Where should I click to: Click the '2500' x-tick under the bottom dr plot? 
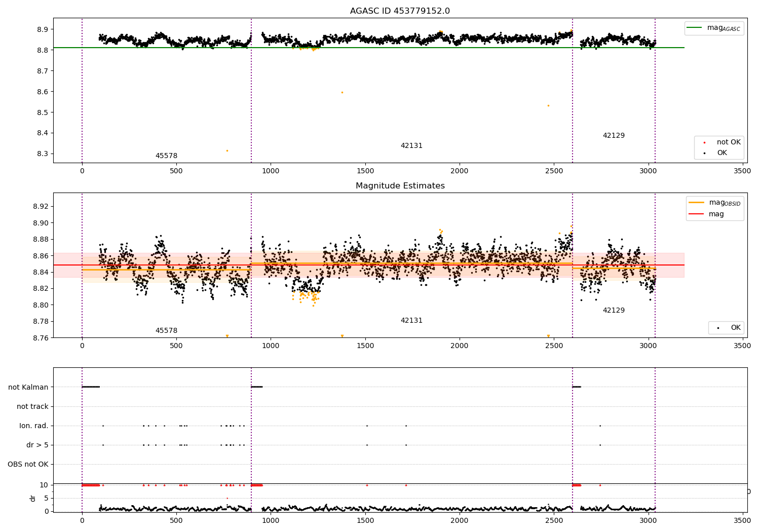pos(554,521)
